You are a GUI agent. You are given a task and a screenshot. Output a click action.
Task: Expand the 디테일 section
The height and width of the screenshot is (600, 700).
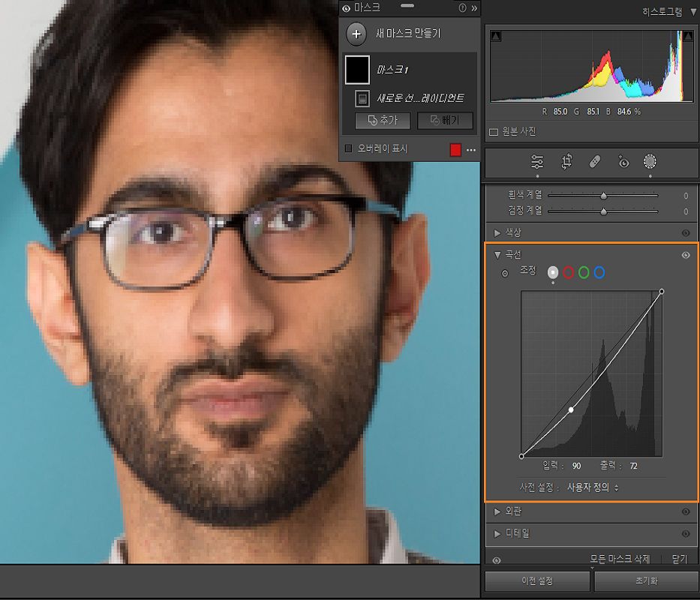tap(497, 534)
